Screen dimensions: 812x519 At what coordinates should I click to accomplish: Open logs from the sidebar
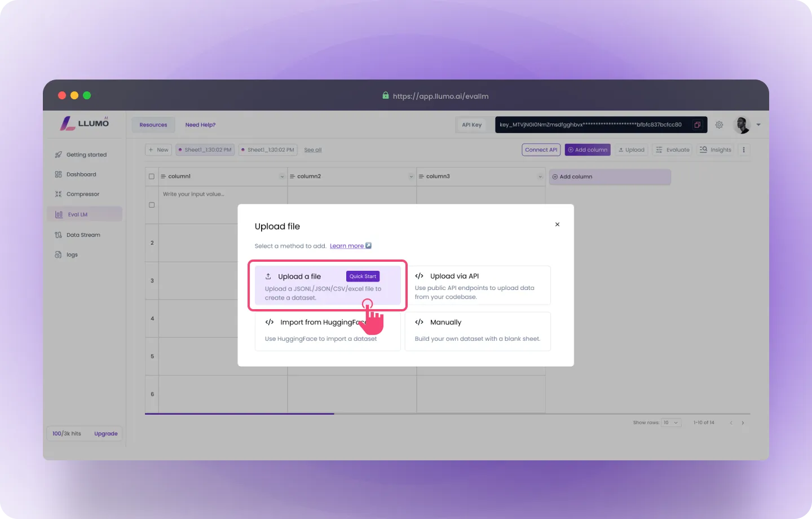66,254
